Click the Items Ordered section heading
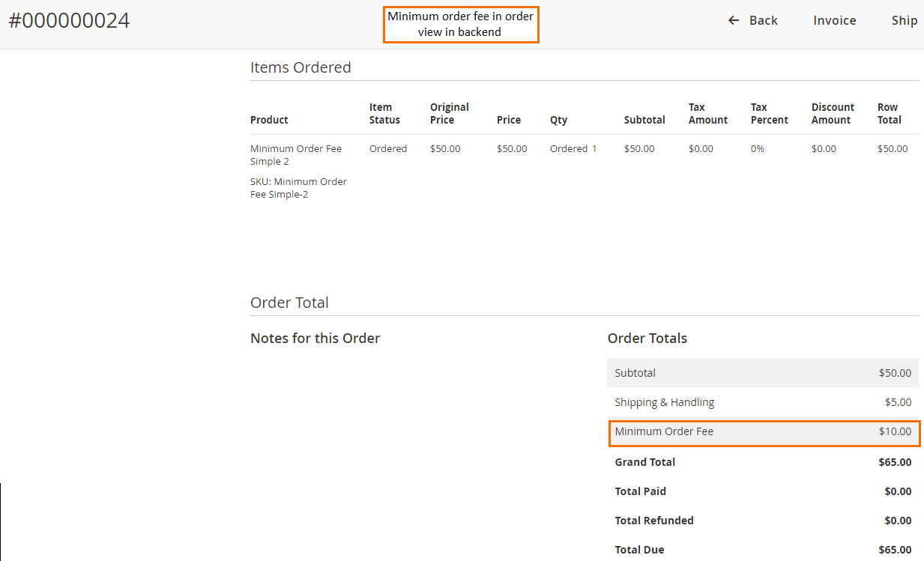The height and width of the screenshot is (561, 924). coord(301,67)
